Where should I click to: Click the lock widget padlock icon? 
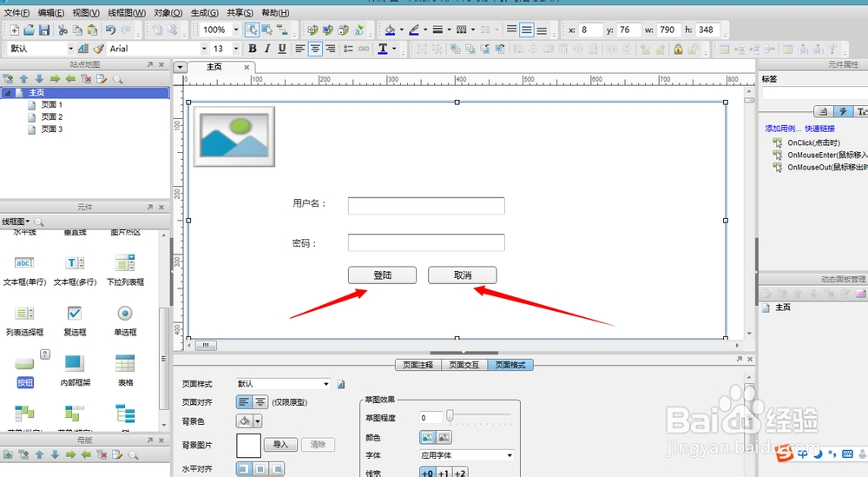[678, 49]
